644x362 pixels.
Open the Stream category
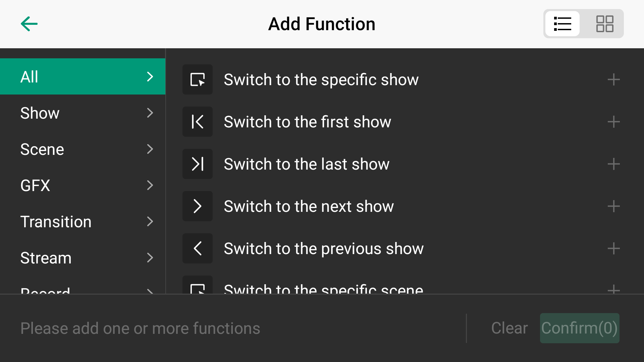(x=83, y=258)
